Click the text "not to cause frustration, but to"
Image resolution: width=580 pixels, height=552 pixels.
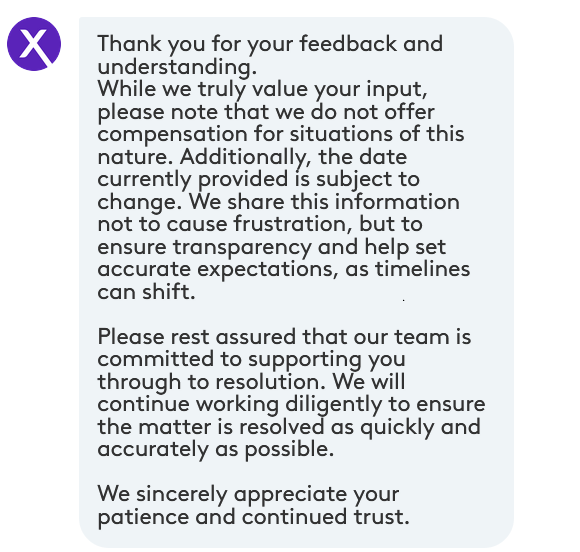coord(260,224)
